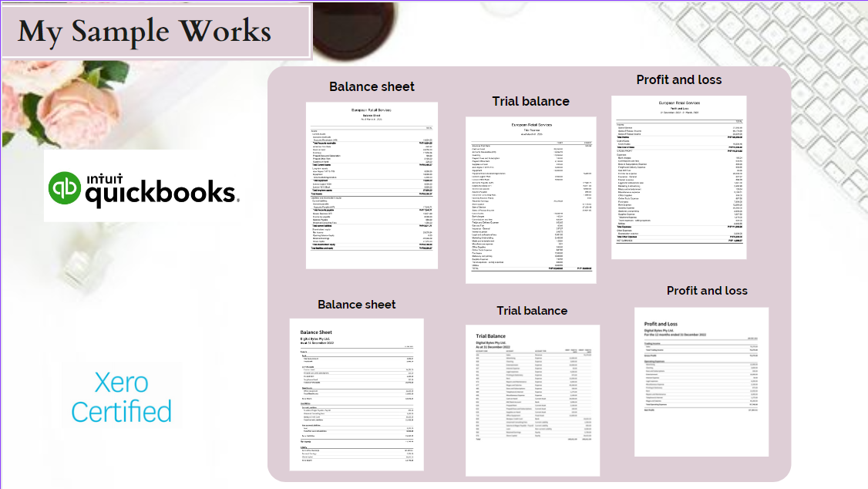Open the European Retail Services profit and loss thumbnail

[x=678, y=177]
